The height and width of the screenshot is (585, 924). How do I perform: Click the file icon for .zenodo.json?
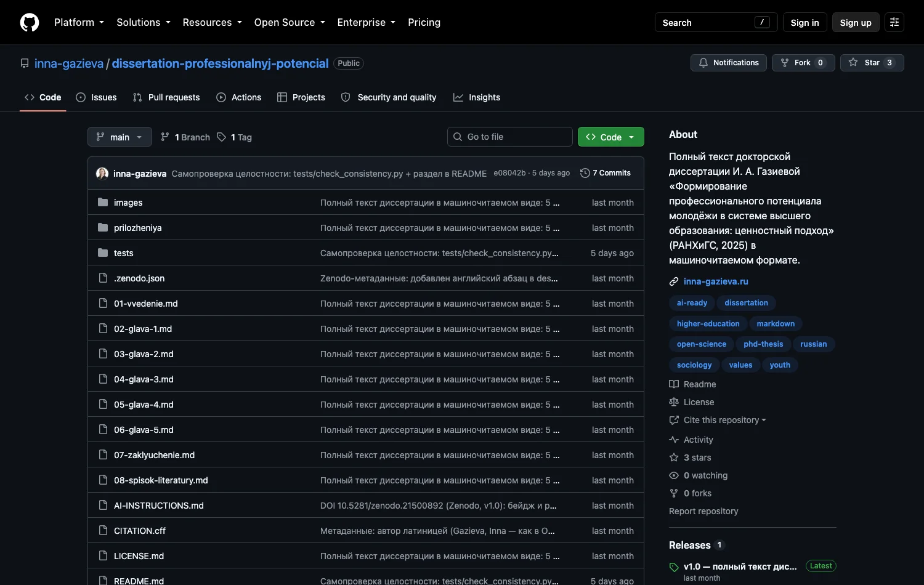(103, 278)
